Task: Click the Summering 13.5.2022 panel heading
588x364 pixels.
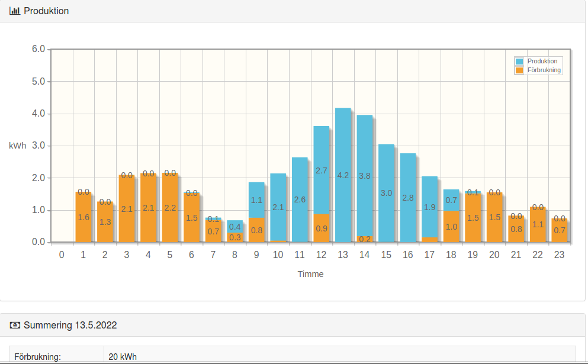Action: point(70,325)
